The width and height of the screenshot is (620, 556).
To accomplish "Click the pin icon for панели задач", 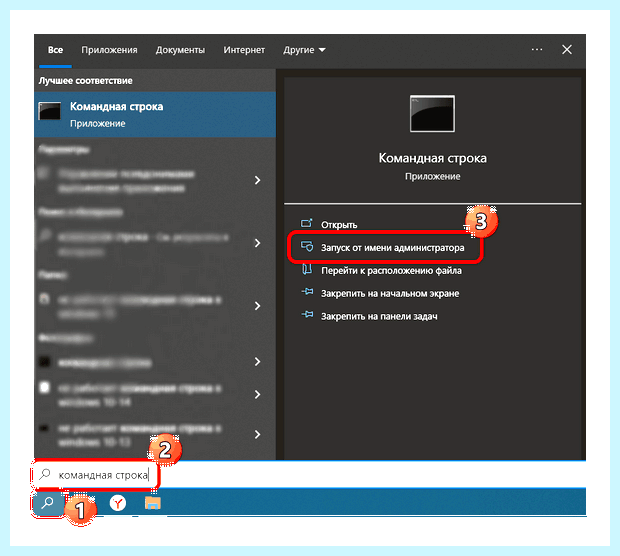I will (x=307, y=315).
